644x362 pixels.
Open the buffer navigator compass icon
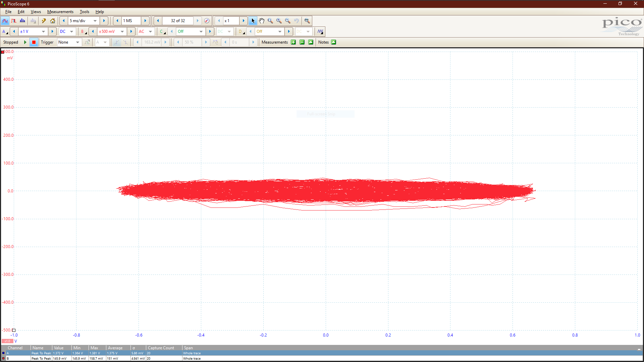pos(207,21)
